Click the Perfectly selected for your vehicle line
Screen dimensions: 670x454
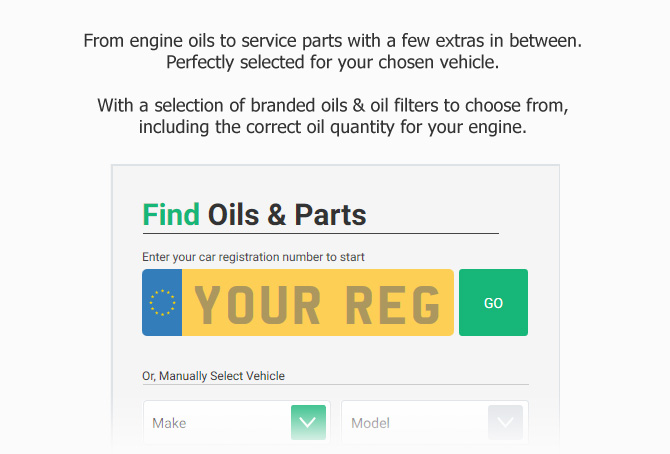tap(332, 62)
